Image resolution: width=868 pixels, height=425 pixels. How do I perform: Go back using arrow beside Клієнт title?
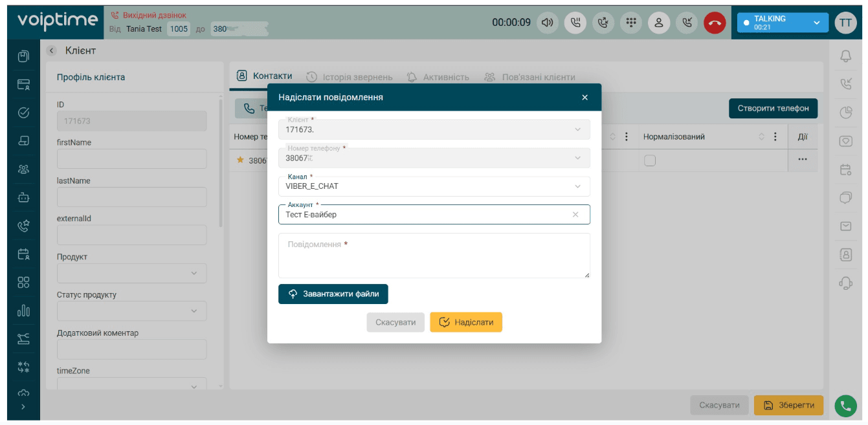[52, 50]
